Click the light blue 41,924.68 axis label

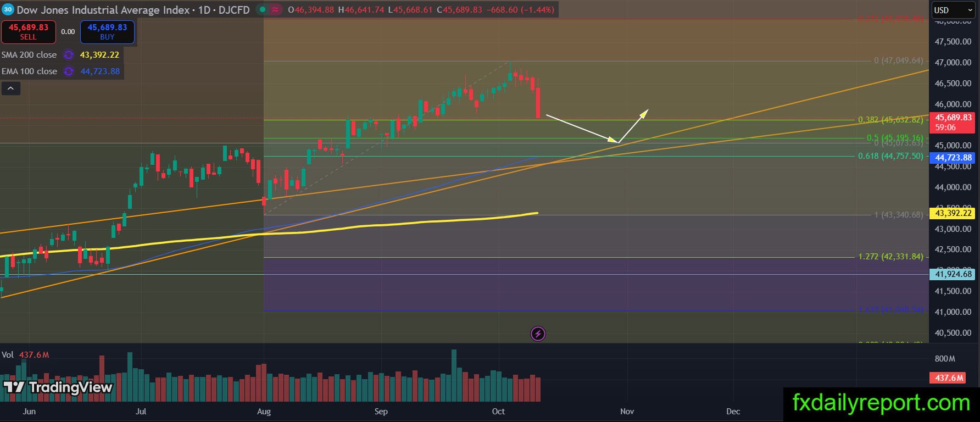tap(953, 274)
